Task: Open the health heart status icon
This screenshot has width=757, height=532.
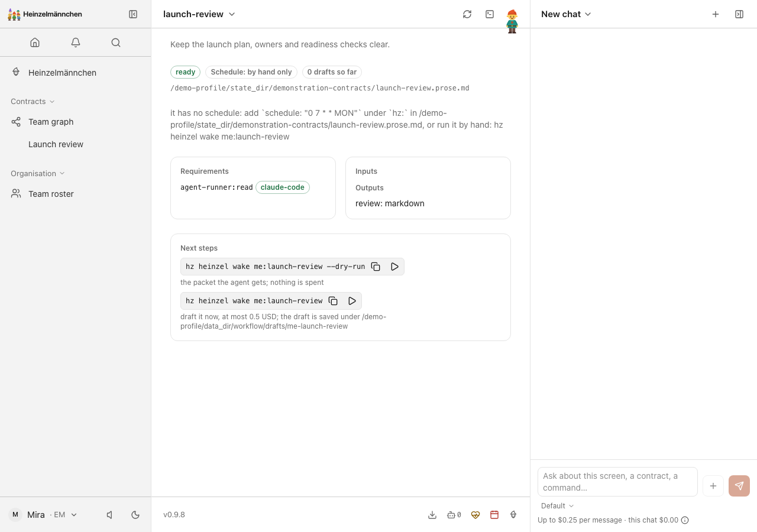Action: (475, 515)
